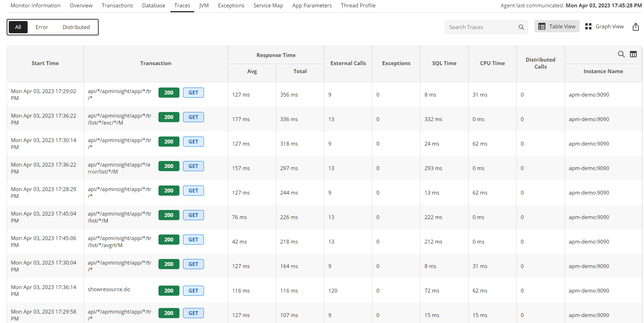Image resolution: width=644 pixels, height=323 pixels.
Task: Click the showresource.do transaction link
Action: [x=109, y=289]
